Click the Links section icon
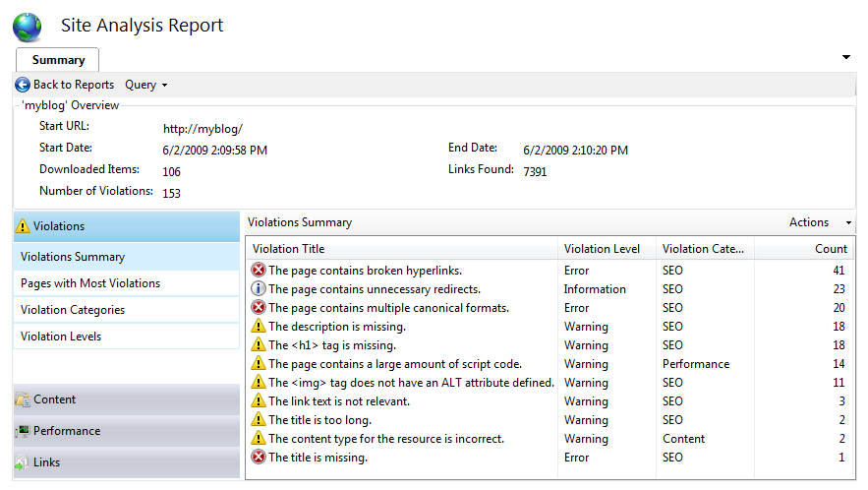Image resolution: width=868 pixels, height=490 pixels. 22,462
